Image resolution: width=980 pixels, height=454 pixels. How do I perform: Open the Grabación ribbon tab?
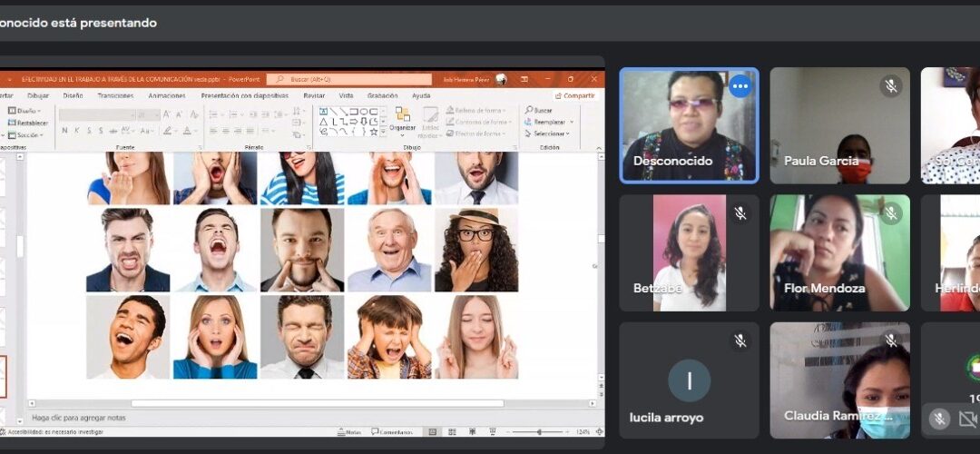click(x=383, y=95)
